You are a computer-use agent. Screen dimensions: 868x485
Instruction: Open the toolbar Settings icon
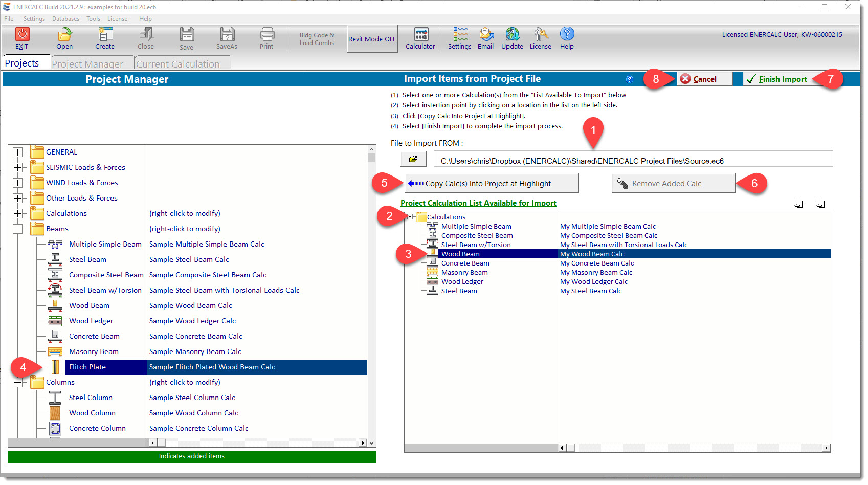click(460, 35)
